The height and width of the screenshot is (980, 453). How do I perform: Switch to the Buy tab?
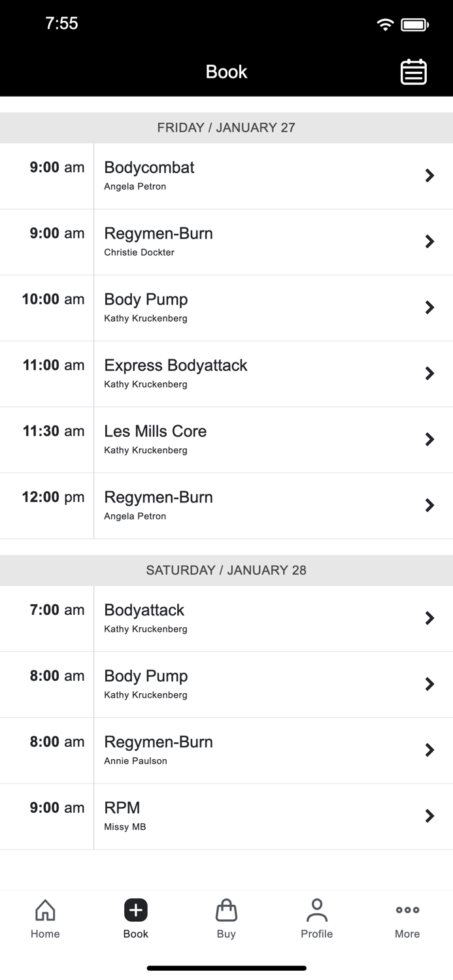(226, 918)
